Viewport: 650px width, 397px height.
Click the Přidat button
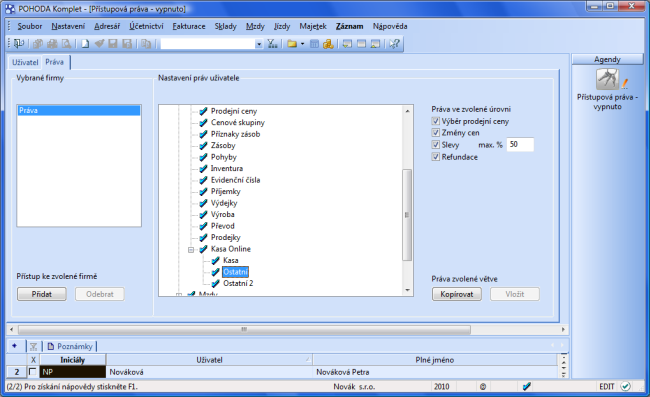point(41,294)
